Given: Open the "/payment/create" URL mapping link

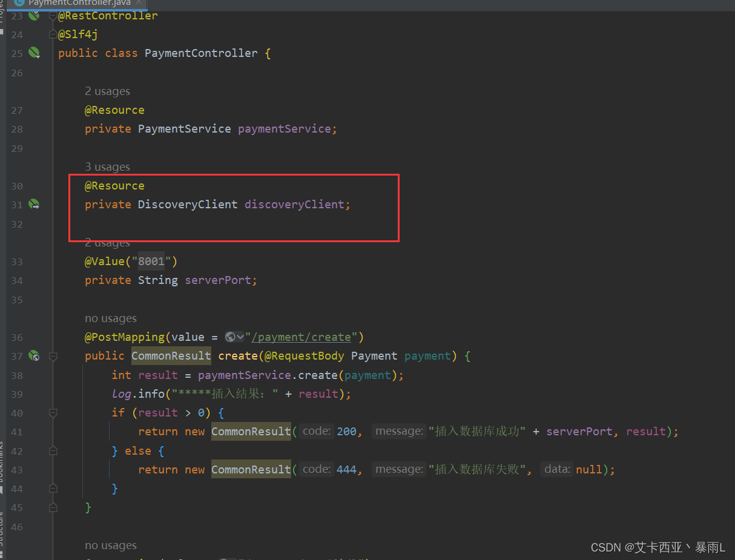Looking at the screenshot, I should 301,337.
